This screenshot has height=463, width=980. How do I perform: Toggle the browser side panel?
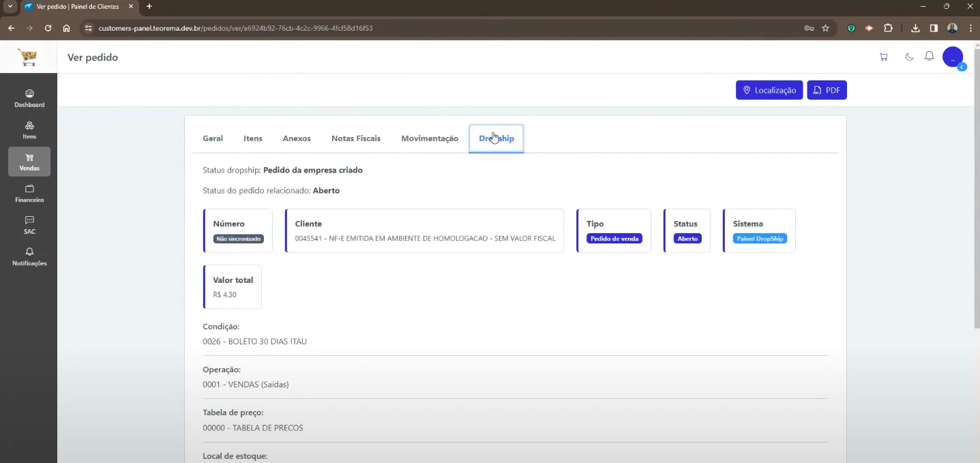coord(934,28)
